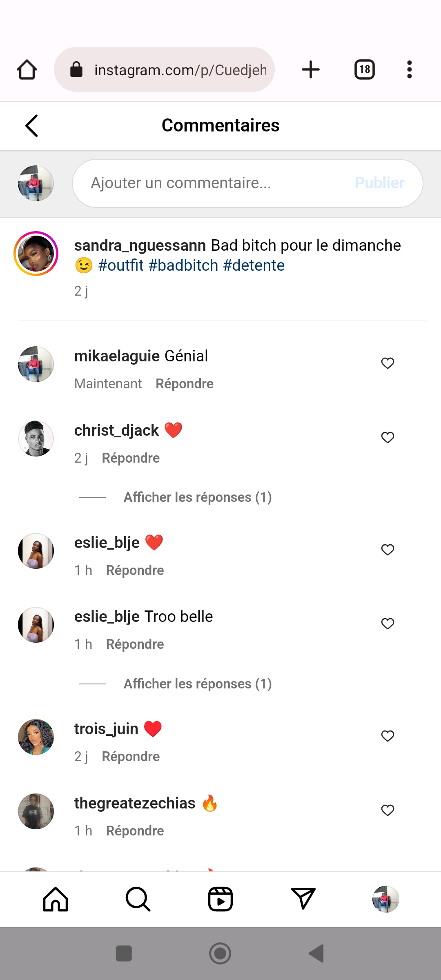Tap the browser home icon

[27, 69]
